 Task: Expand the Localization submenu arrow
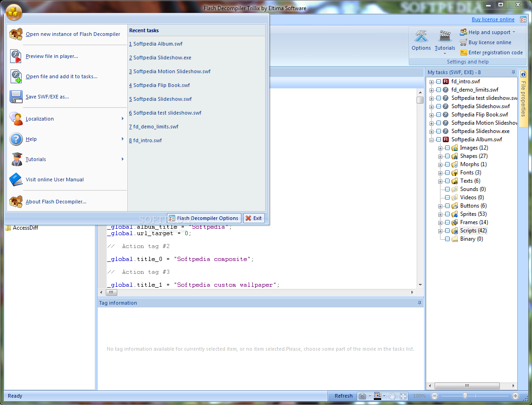(122, 118)
